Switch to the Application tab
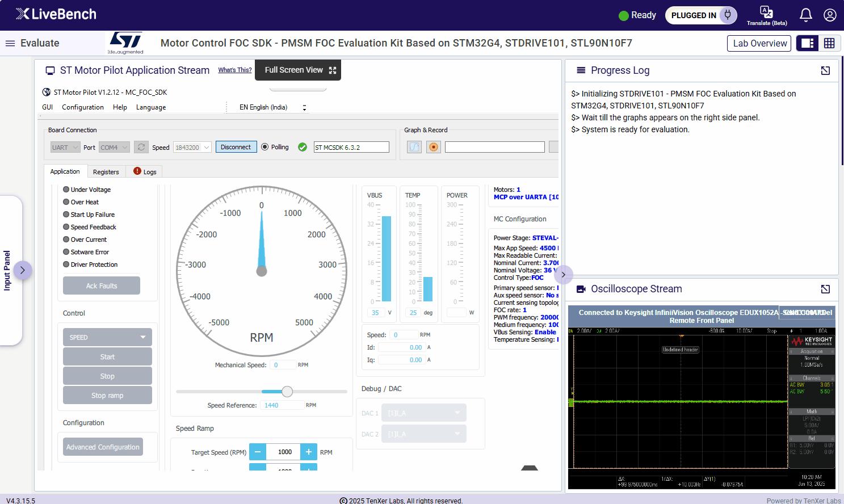This screenshot has height=504, width=844. click(x=65, y=171)
